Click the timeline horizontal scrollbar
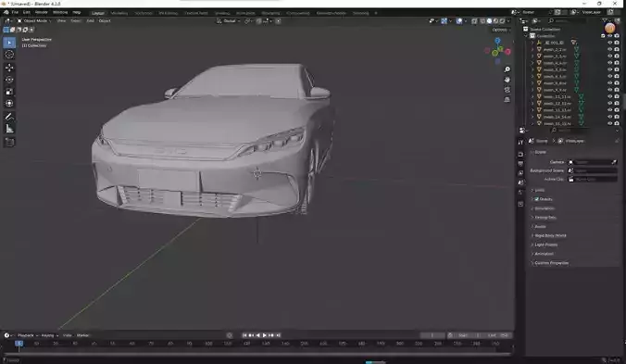 (257, 354)
